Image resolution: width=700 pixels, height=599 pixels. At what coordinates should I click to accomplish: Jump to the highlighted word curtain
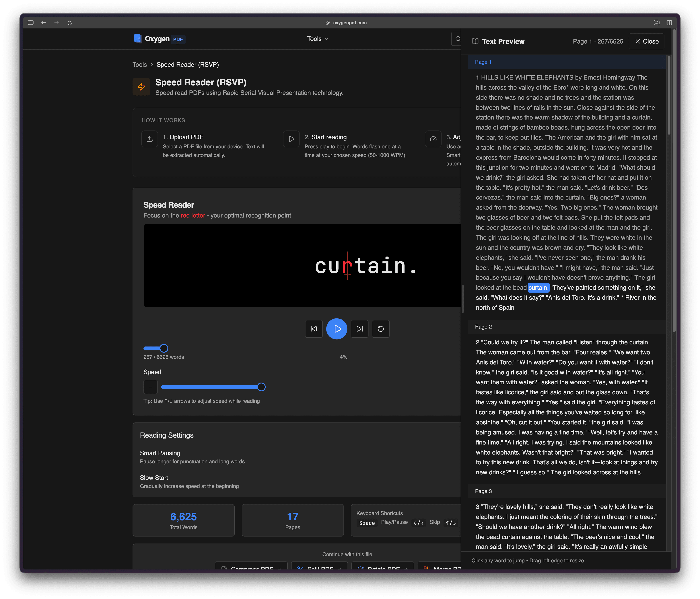538,287
